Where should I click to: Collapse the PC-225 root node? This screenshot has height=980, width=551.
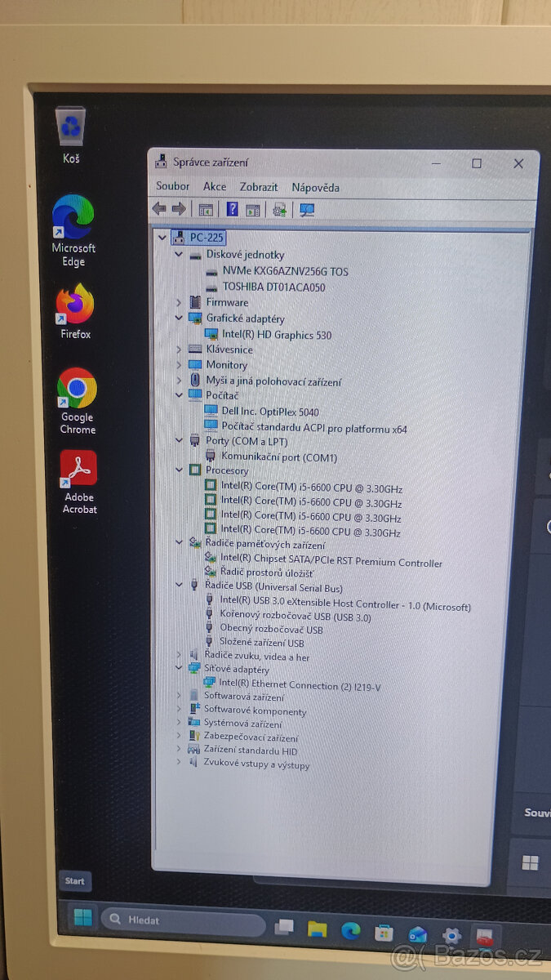click(x=162, y=238)
